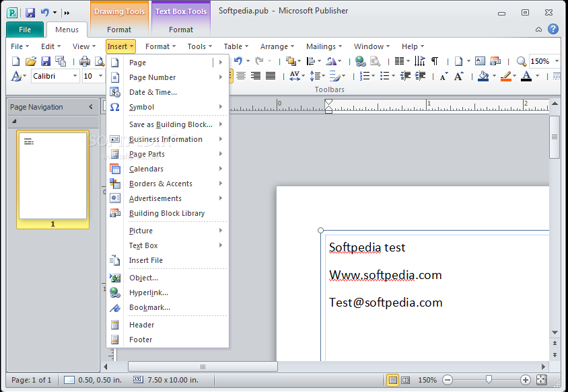The width and height of the screenshot is (568, 392).
Task: Switch to single page view in status bar
Action: [392, 380]
